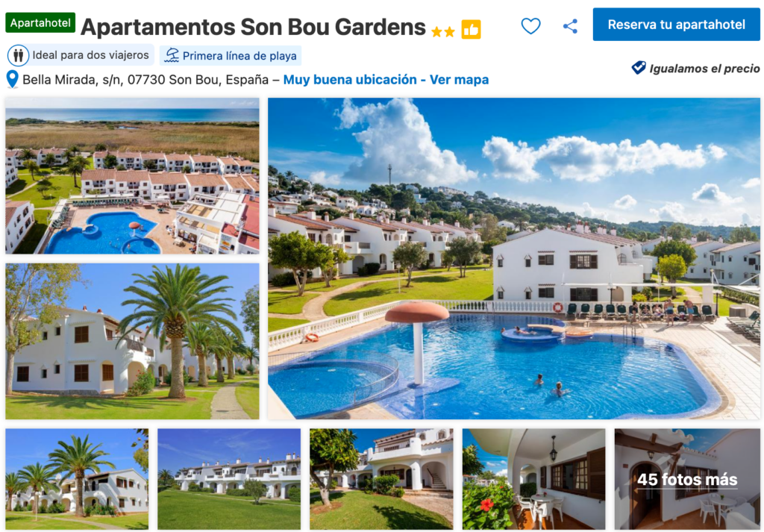
Task: Click the blue map pin icon
Action: coord(12,79)
